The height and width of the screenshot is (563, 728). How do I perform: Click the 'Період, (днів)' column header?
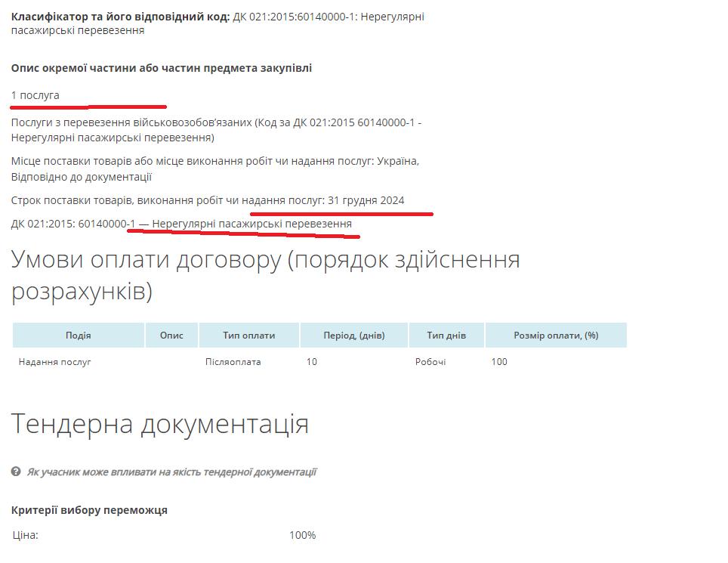(353, 335)
